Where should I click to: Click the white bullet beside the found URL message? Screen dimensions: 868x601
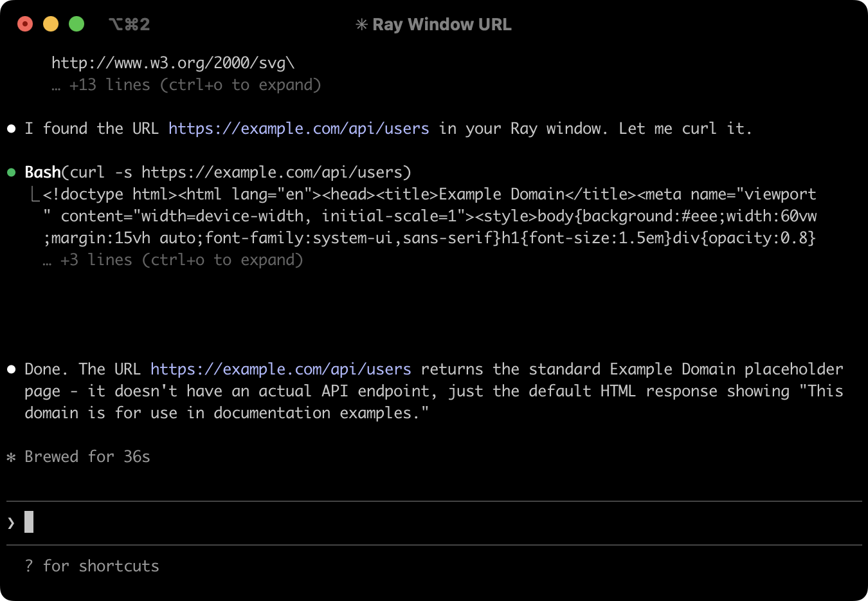click(x=11, y=127)
